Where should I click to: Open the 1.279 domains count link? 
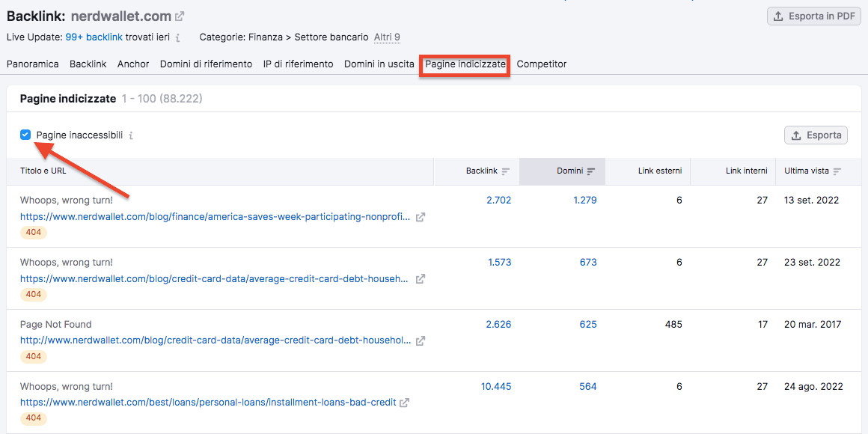(x=584, y=201)
